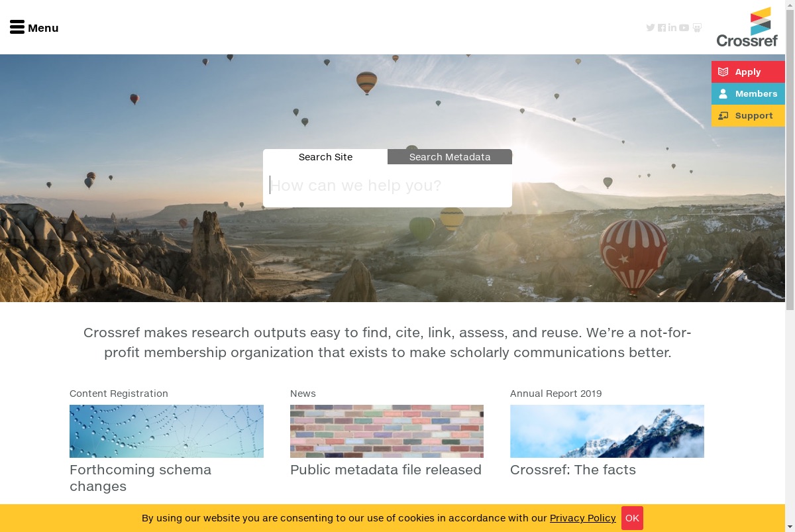Open the spider web Content Registration thumbnail
Screen dimensions: 795x532
coord(166,431)
